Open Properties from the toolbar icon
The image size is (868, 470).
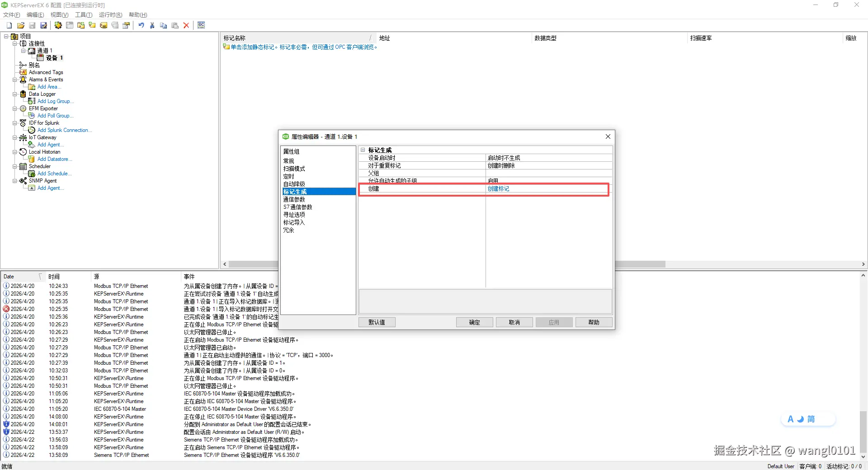[126, 25]
